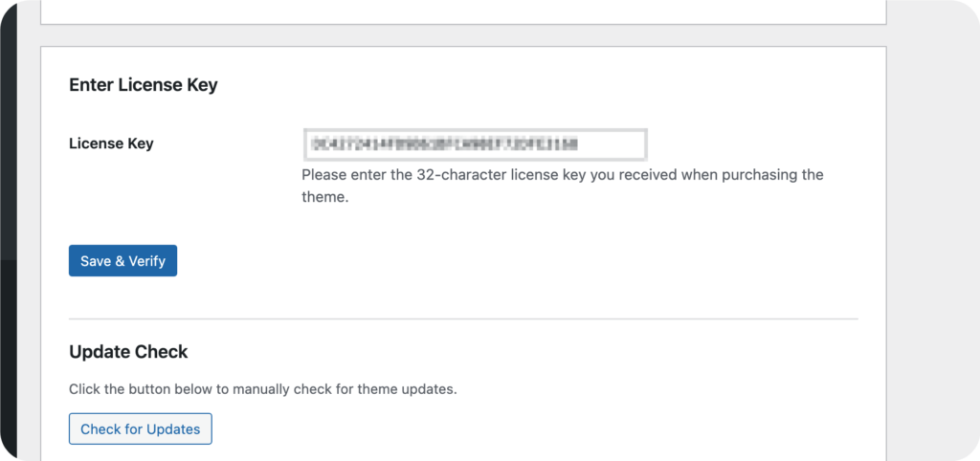The width and height of the screenshot is (980, 461).
Task: Click the Enter License Key heading
Action: 144,85
